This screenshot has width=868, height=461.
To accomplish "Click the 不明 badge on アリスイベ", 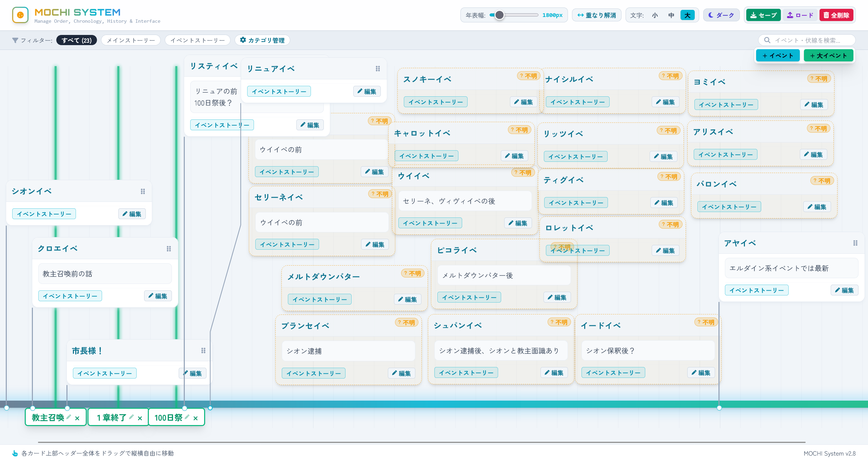I will click(x=818, y=128).
